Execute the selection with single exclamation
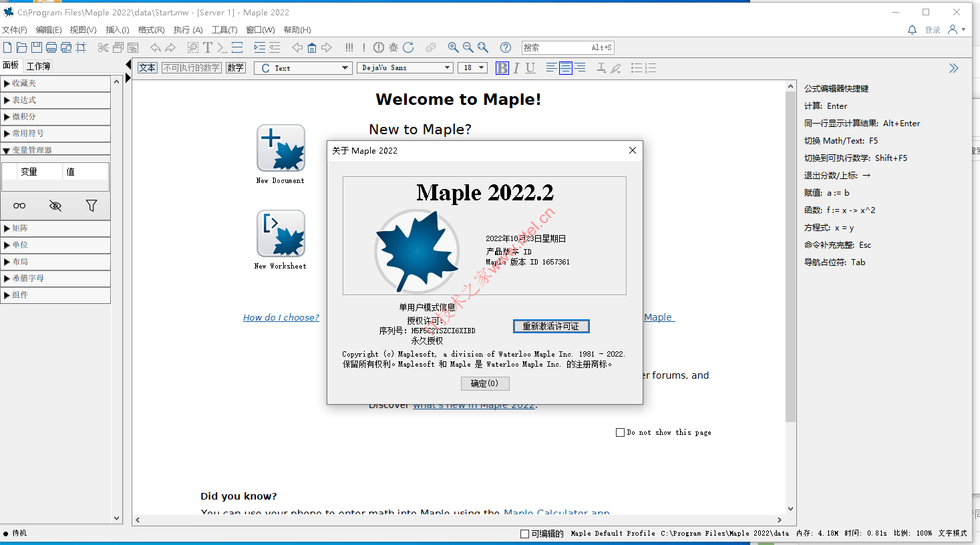 point(364,47)
